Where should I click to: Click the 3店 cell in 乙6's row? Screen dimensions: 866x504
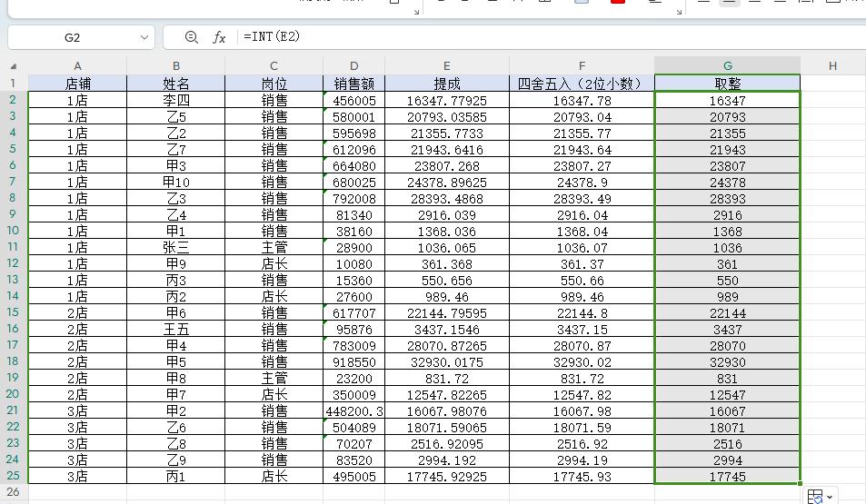point(77,428)
